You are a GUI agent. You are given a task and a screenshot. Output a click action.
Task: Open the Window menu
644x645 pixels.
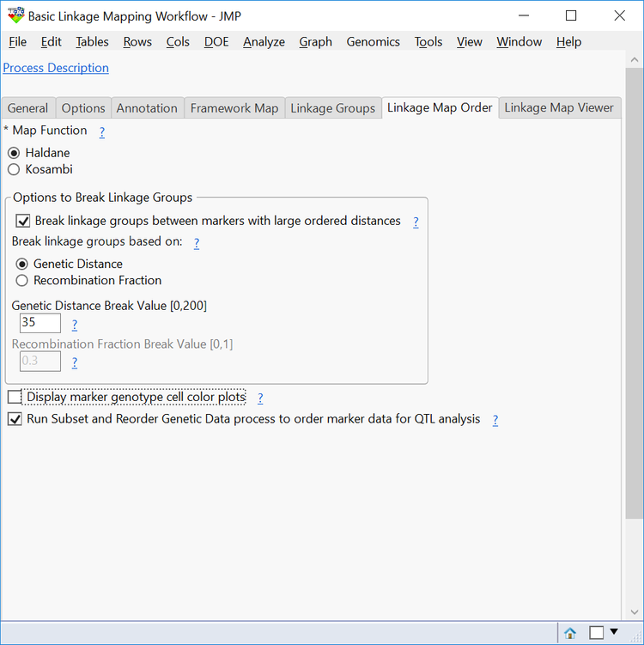click(519, 42)
